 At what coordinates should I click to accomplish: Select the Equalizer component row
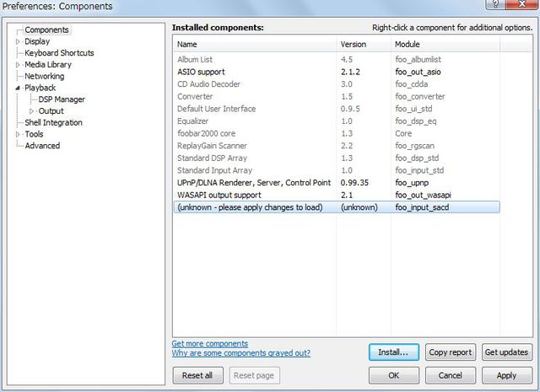point(337,121)
